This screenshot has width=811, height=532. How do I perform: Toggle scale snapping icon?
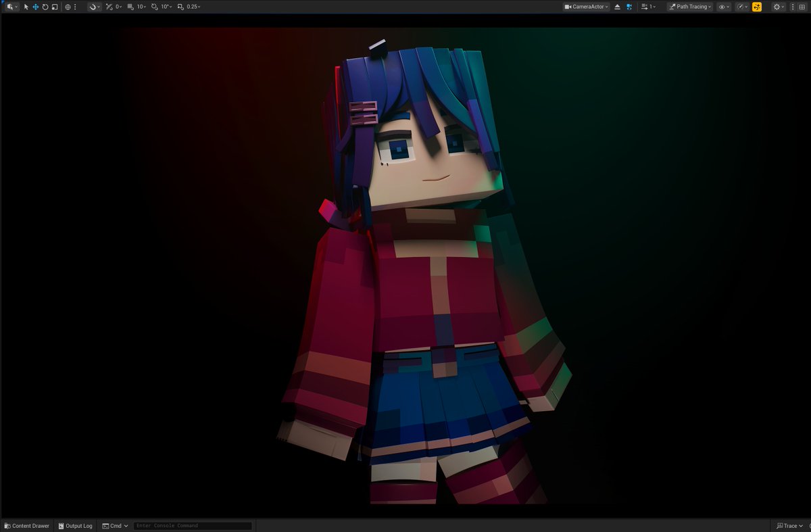pyautogui.click(x=180, y=7)
